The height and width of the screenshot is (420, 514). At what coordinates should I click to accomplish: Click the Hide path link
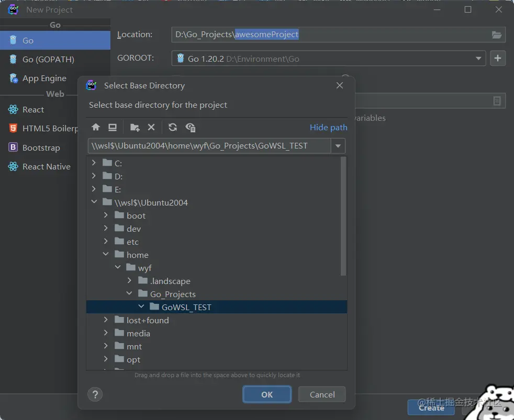329,128
